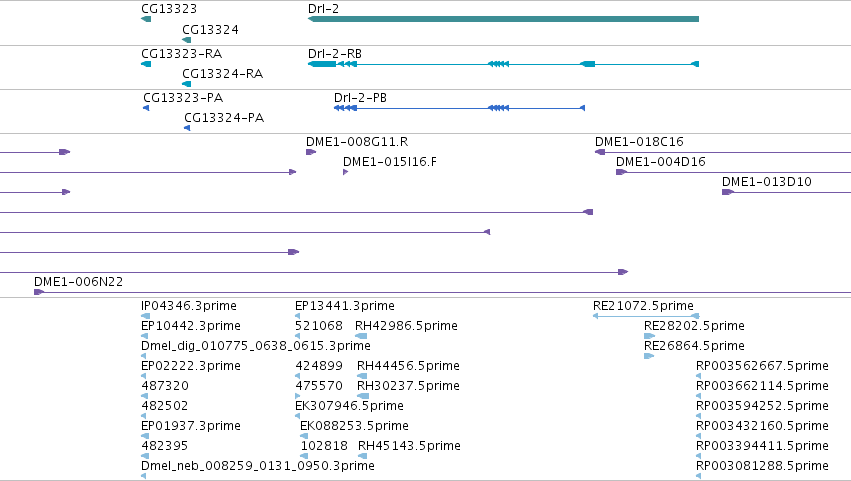Viewport: 851px width, 481px height.
Task: Select the RP003562667.5prime EST label
Action: point(762,365)
